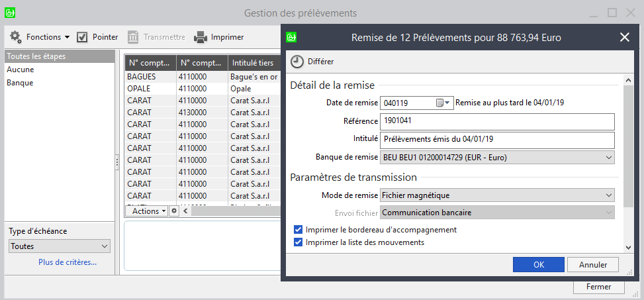Close the Remise dialog with X

pos(624,38)
